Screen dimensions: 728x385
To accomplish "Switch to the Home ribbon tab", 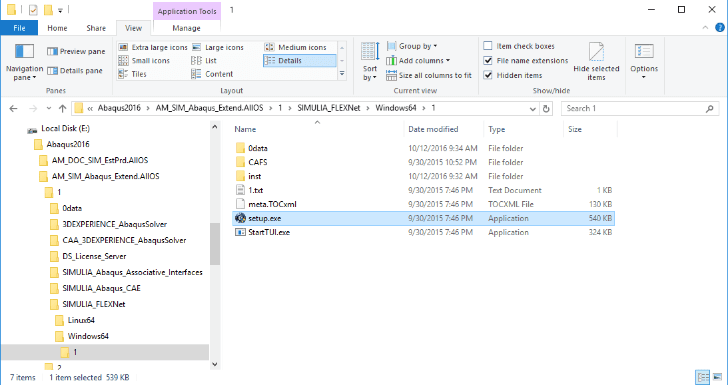I will [x=57, y=28].
